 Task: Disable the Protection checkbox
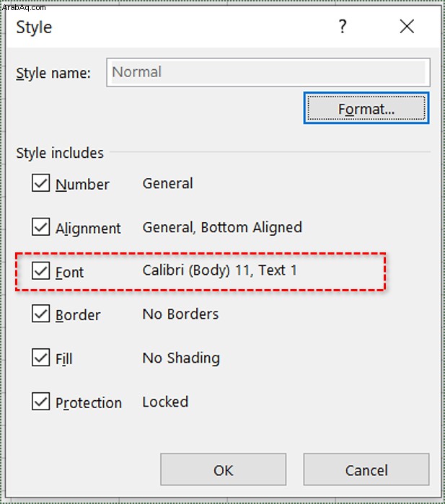tap(40, 402)
